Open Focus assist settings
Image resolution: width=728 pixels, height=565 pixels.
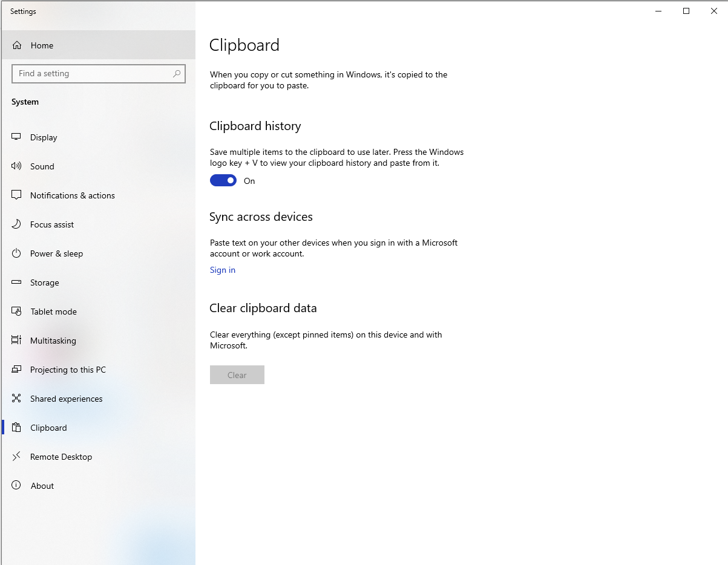point(99,224)
